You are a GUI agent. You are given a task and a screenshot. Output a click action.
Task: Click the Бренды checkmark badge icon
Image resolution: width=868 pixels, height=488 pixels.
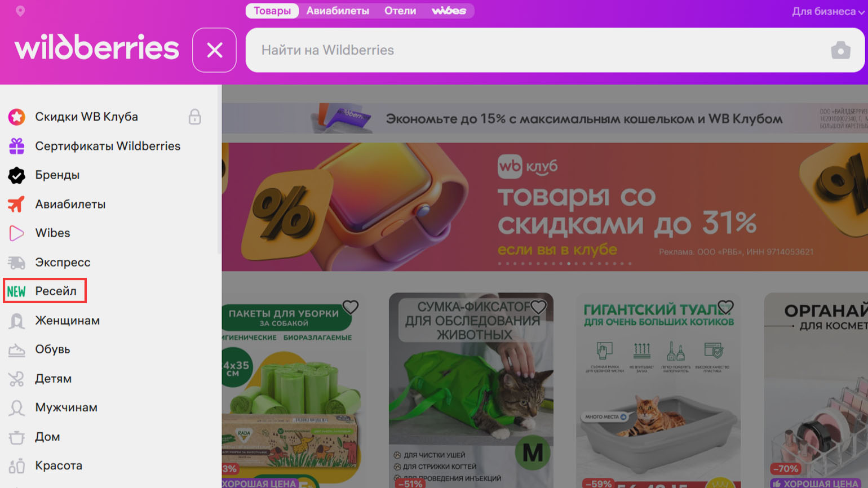point(17,175)
